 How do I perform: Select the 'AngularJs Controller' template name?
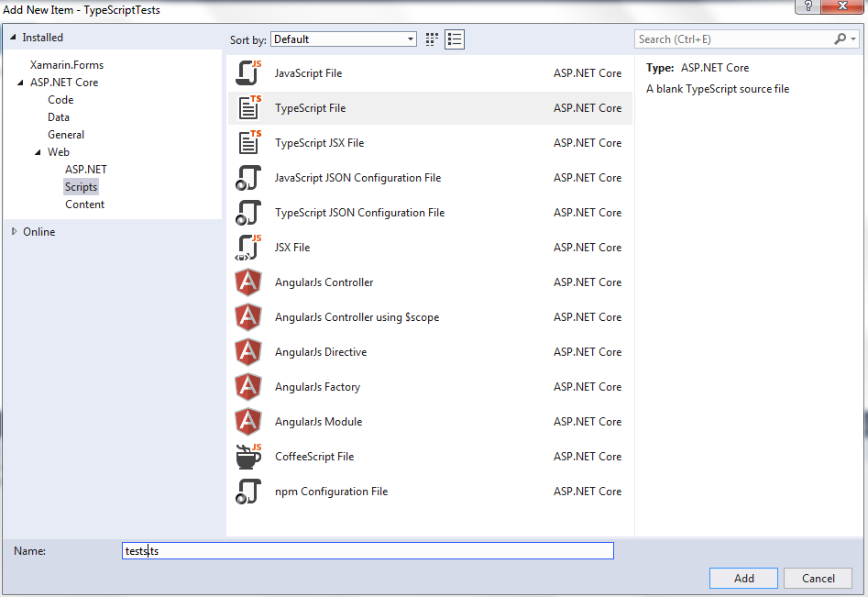[324, 282]
